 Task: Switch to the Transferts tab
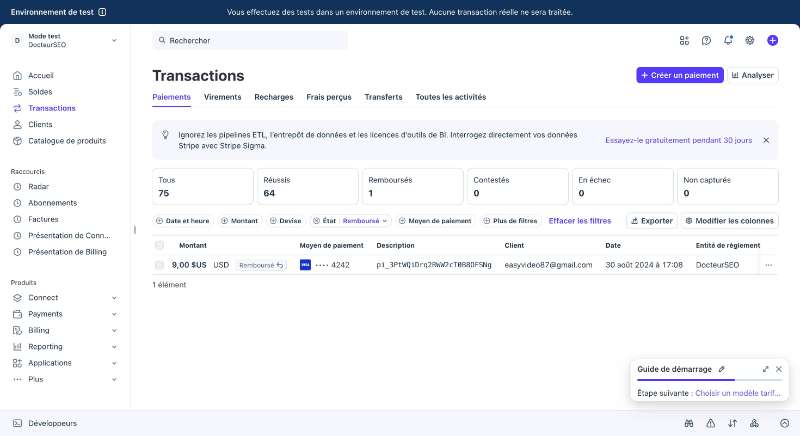point(384,97)
